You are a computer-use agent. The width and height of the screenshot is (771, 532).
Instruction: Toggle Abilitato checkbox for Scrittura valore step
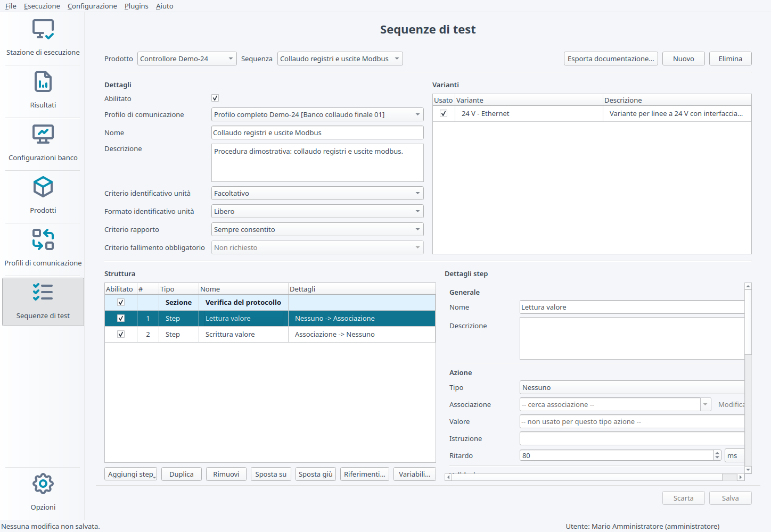point(121,334)
